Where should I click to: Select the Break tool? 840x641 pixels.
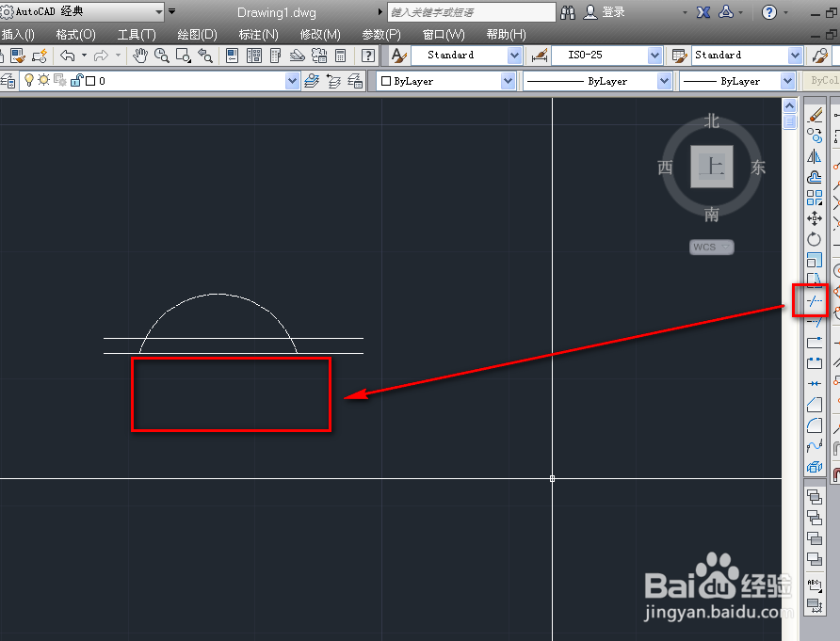pyautogui.click(x=815, y=363)
